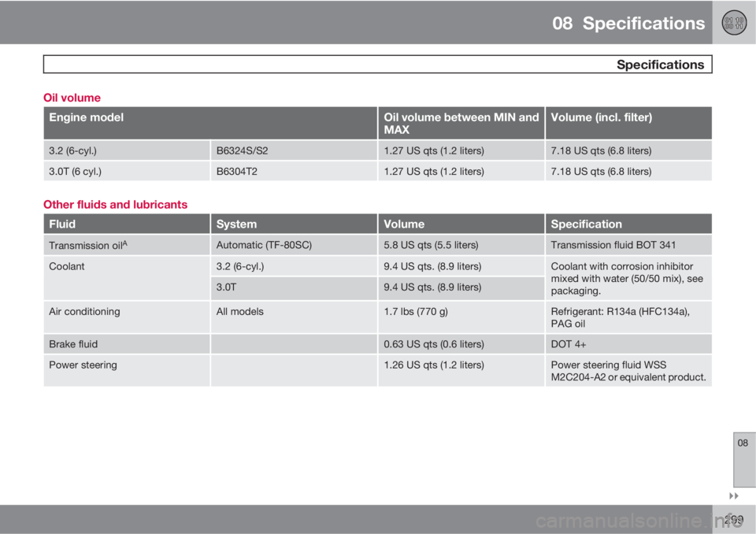Click the '08 Specifications' page title
The image size is (756, 534).
click(628, 23)
